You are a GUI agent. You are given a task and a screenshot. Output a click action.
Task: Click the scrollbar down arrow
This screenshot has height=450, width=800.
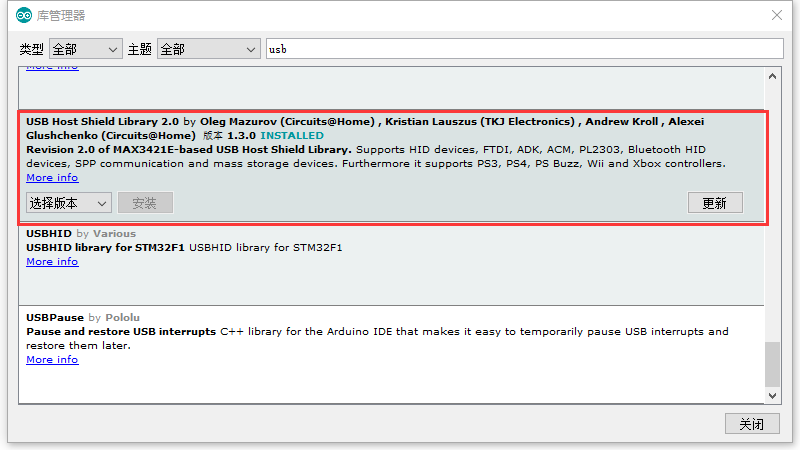(x=772, y=395)
